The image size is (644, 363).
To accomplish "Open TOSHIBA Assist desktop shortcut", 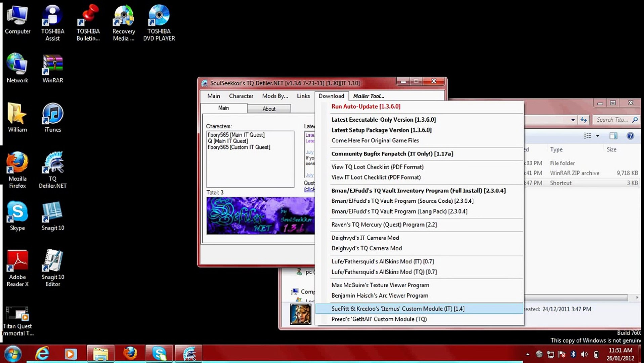I will (53, 23).
